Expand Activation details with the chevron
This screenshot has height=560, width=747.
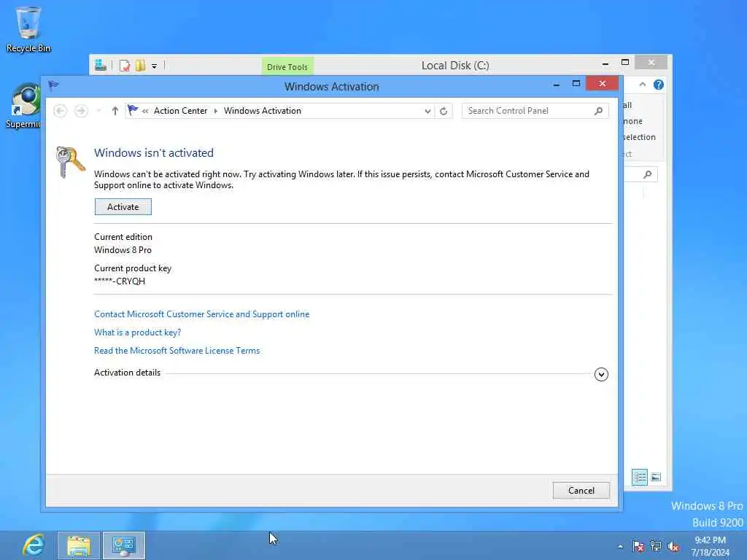click(601, 374)
